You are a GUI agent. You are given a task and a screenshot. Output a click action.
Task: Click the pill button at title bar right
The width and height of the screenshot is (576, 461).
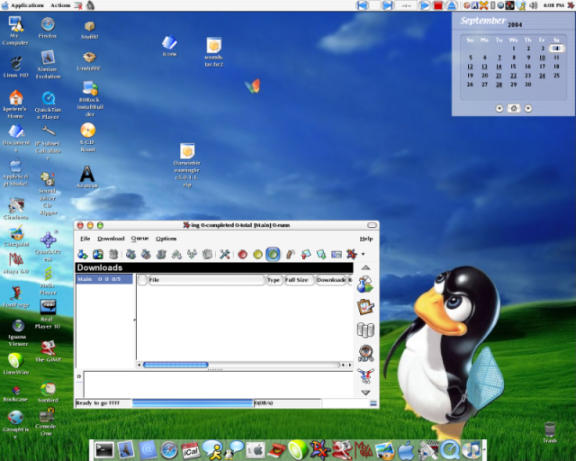372,225
